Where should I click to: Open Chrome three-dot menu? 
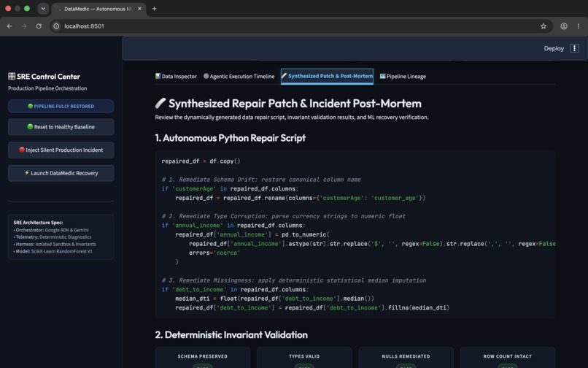click(579, 26)
